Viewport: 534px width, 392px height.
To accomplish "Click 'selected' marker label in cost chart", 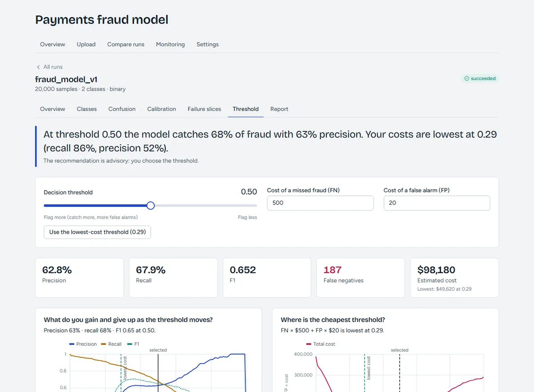I will coord(400,350).
